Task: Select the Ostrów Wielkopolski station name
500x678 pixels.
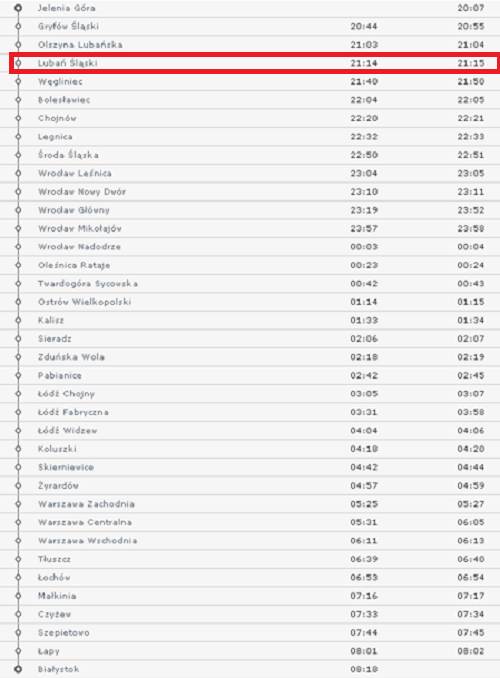Action: click(x=84, y=302)
